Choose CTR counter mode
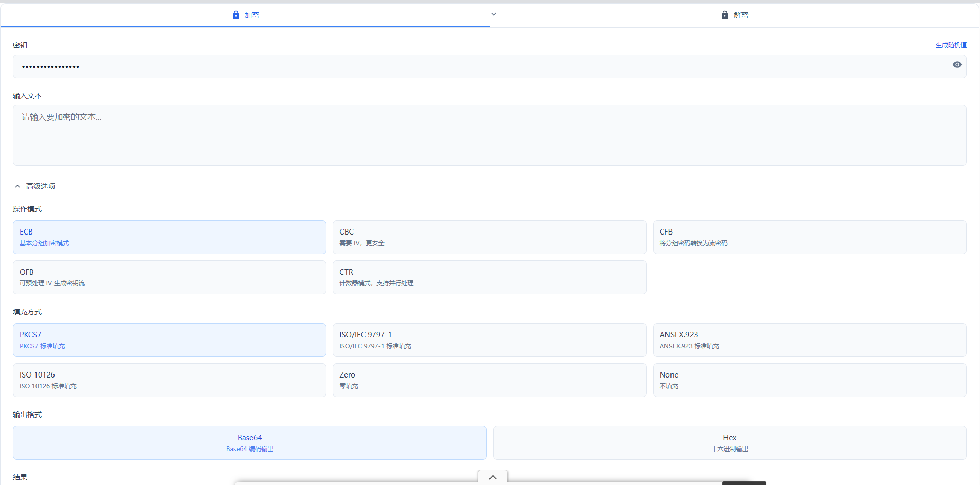Viewport: 980px width, 485px height. (489, 277)
